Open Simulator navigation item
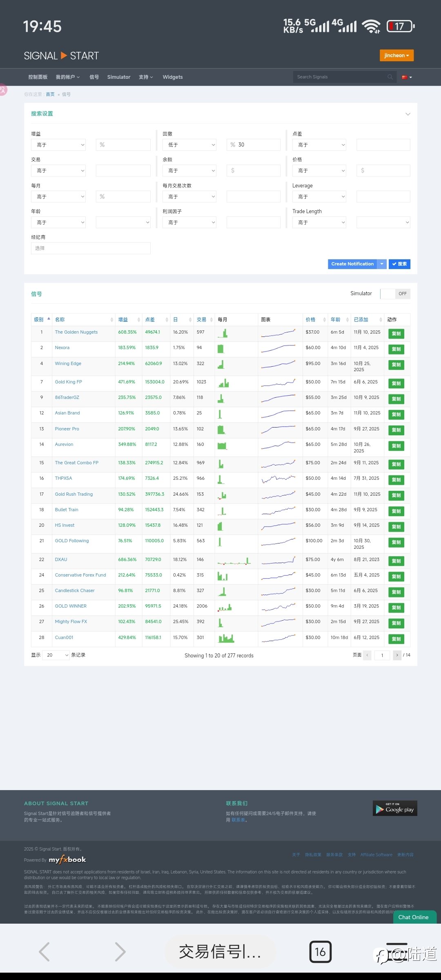441x980 pixels. point(119,77)
